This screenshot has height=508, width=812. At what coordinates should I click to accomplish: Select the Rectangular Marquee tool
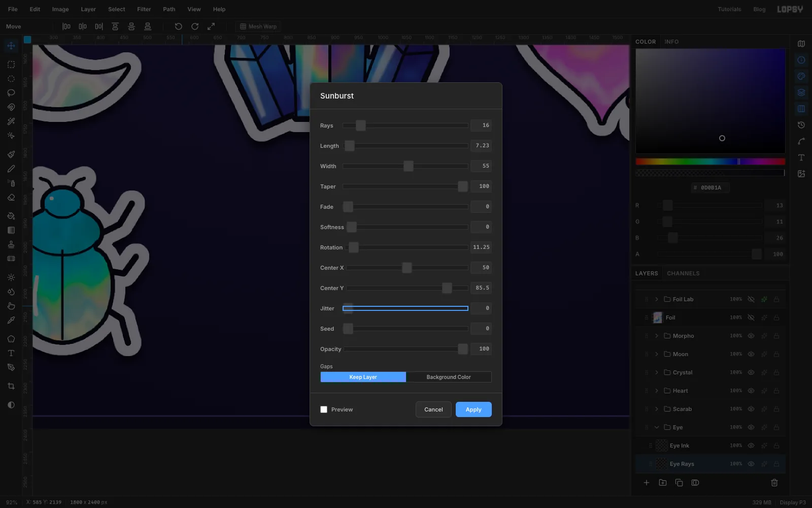[x=11, y=65]
